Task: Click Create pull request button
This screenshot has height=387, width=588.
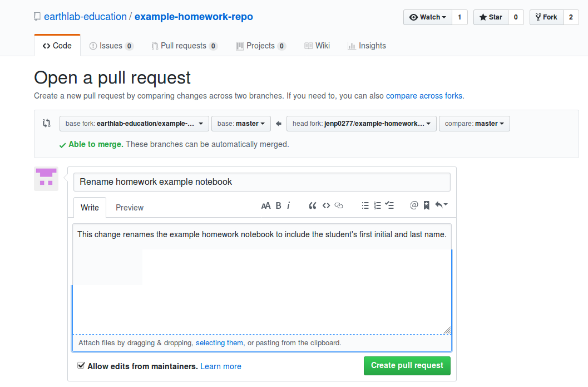Action: point(407,366)
